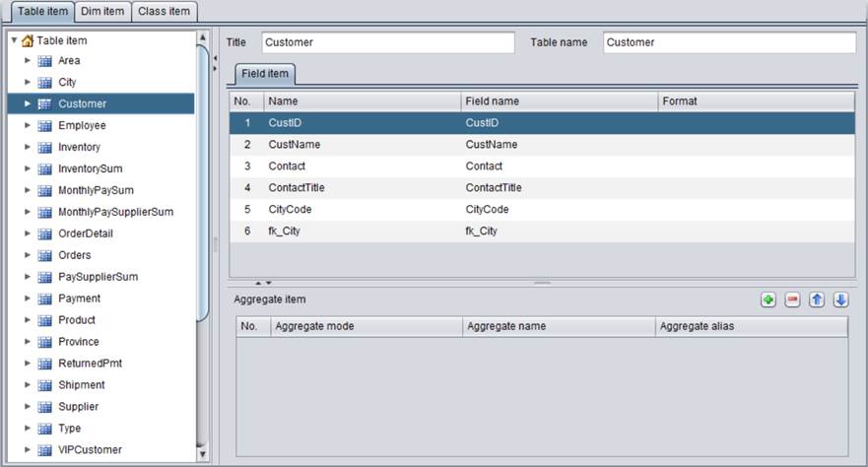Expand the Employee tree node
This screenshot has width=868, height=467.
click(x=28, y=126)
